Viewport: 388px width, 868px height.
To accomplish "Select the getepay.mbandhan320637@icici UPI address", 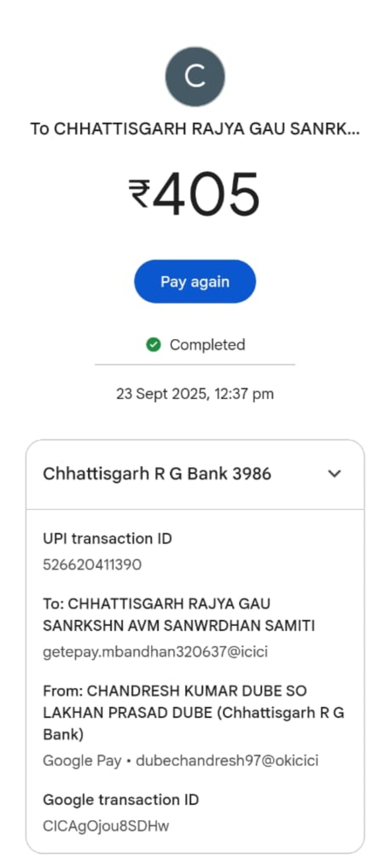I will pos(155,651).
